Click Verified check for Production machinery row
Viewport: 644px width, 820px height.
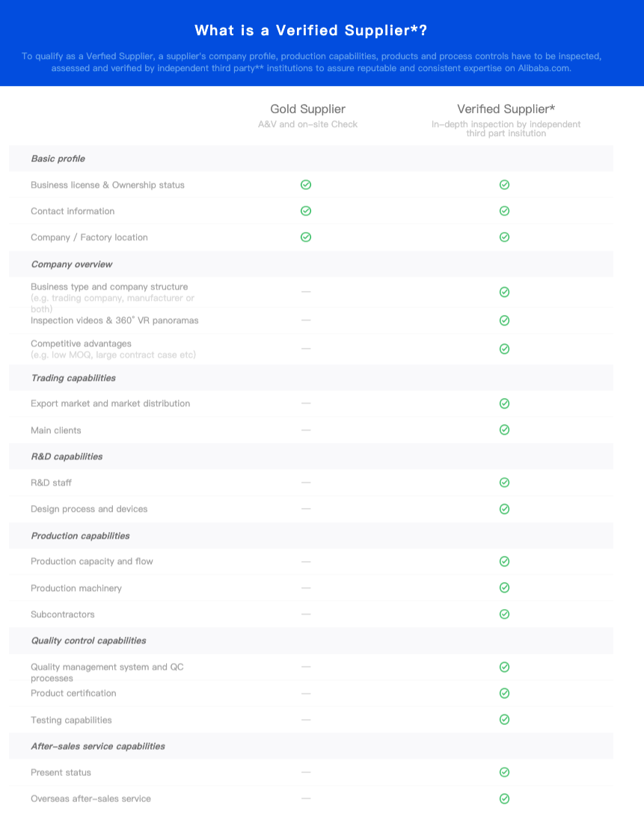pyautogui.click(x=504, y=588)
